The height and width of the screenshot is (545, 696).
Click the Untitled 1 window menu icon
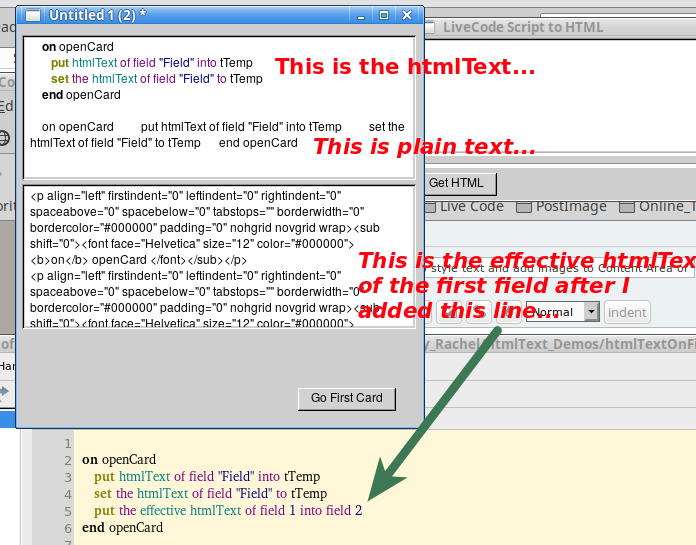[x=33, y=15]
